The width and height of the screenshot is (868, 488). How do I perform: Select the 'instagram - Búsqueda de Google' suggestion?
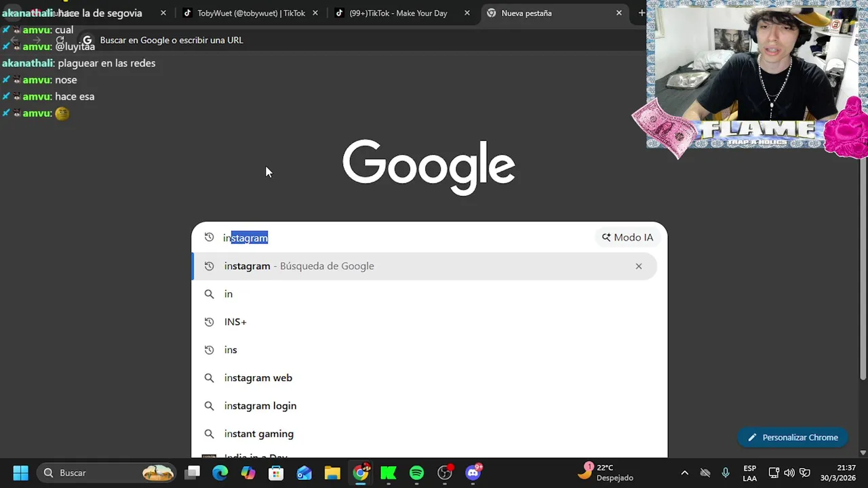pos(425,266)
